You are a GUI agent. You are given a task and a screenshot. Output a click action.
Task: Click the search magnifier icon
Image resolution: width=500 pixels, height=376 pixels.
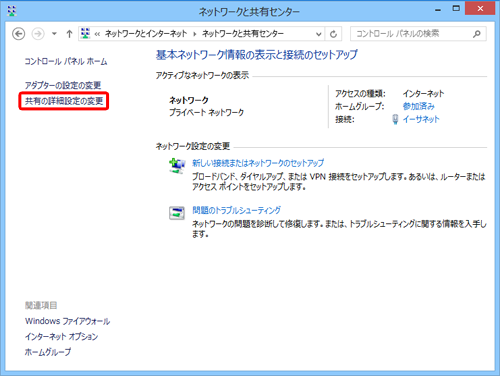477,34
